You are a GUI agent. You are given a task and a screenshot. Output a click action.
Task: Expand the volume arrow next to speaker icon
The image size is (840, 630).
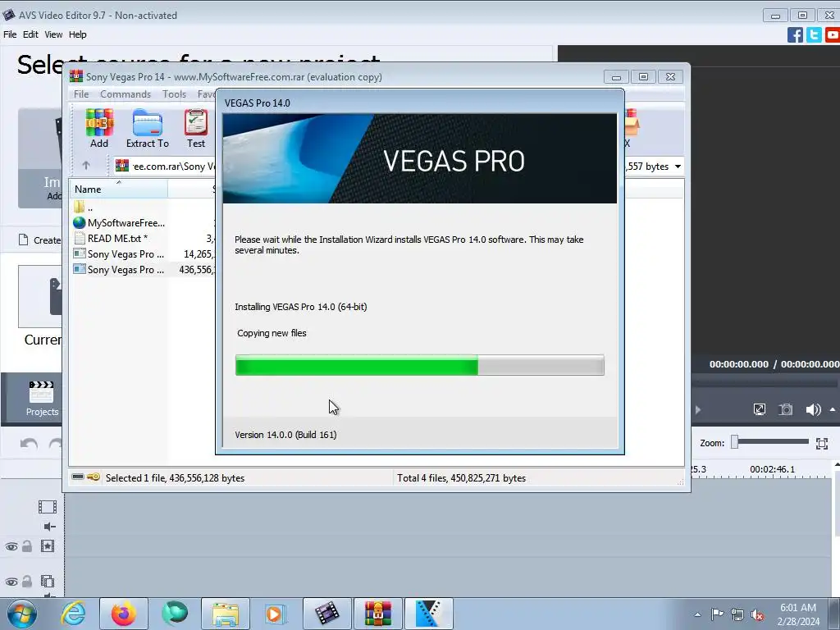coord(832,409)
